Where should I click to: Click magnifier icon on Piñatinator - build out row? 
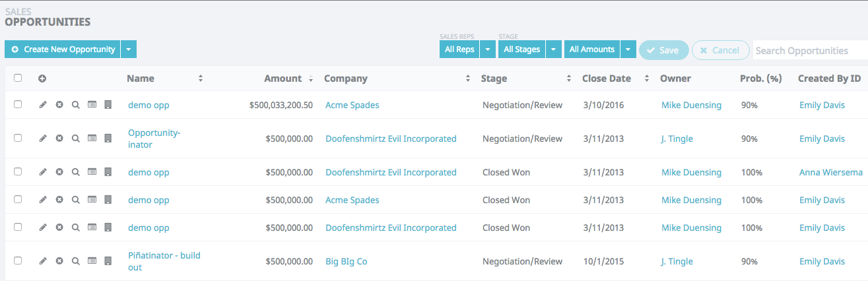(76, 261)
